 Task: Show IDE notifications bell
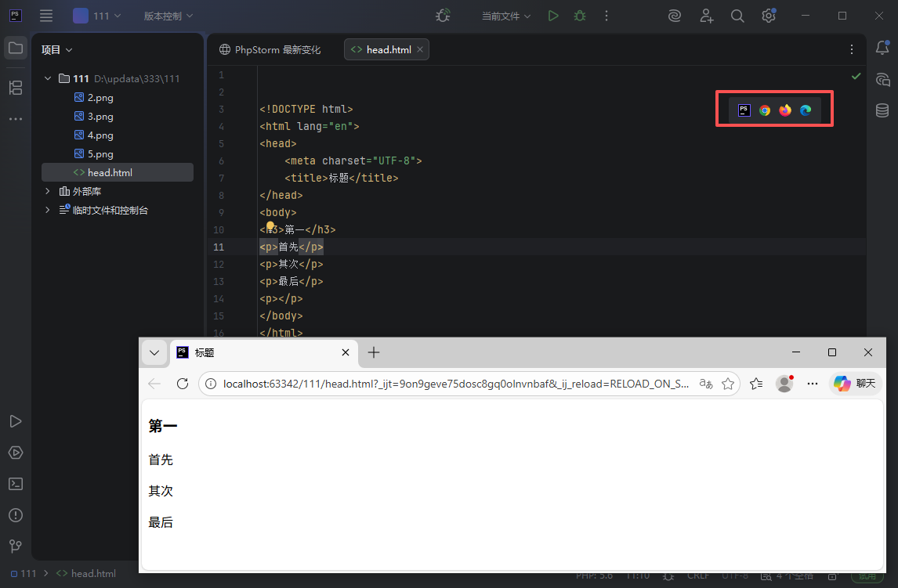click(x=882, y=48)
